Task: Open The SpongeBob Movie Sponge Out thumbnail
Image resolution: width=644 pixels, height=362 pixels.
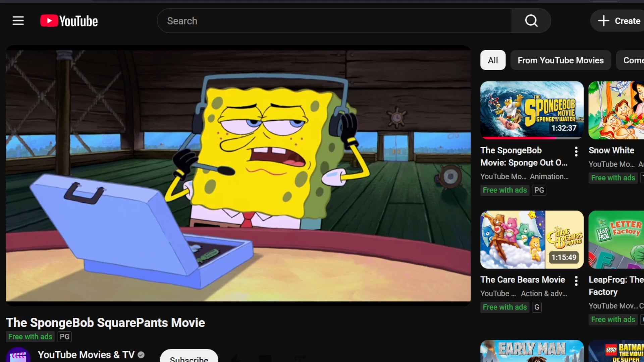Action: click(532, 110)
